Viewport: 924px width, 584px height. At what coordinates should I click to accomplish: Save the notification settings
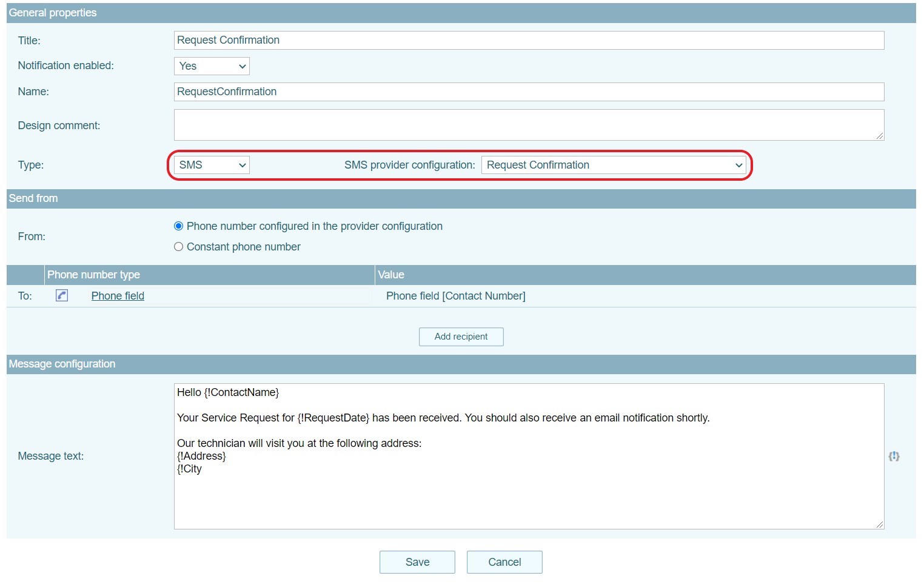pos(417,562)
